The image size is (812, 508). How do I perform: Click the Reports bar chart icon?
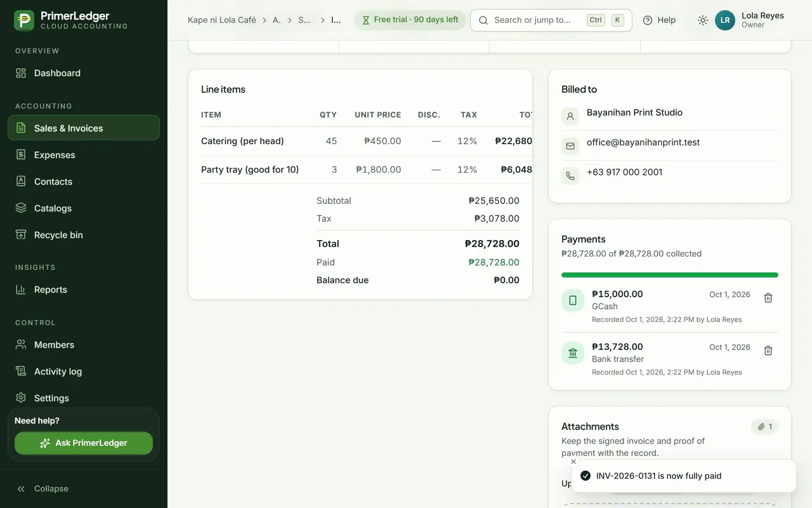(21, 290)
